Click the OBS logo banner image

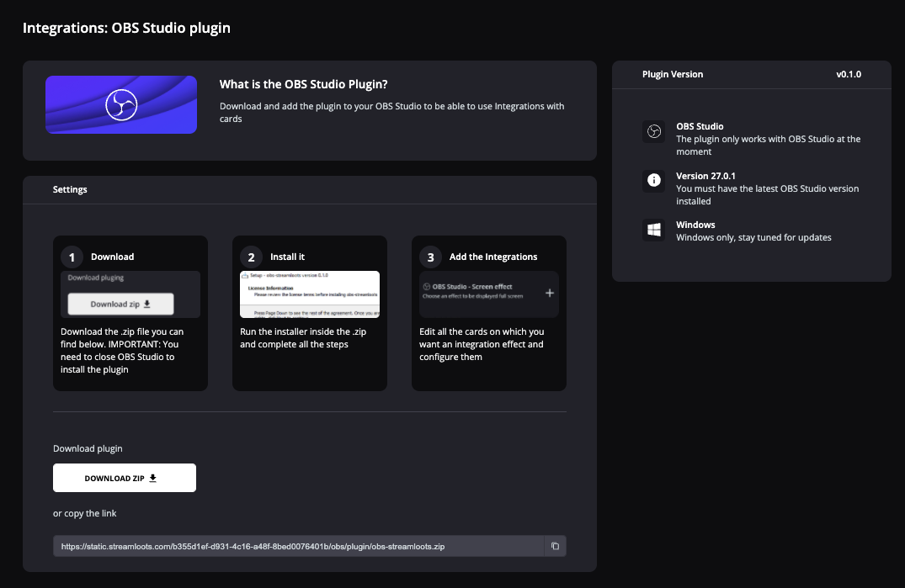pyautogui.click(x=121, y=104)
